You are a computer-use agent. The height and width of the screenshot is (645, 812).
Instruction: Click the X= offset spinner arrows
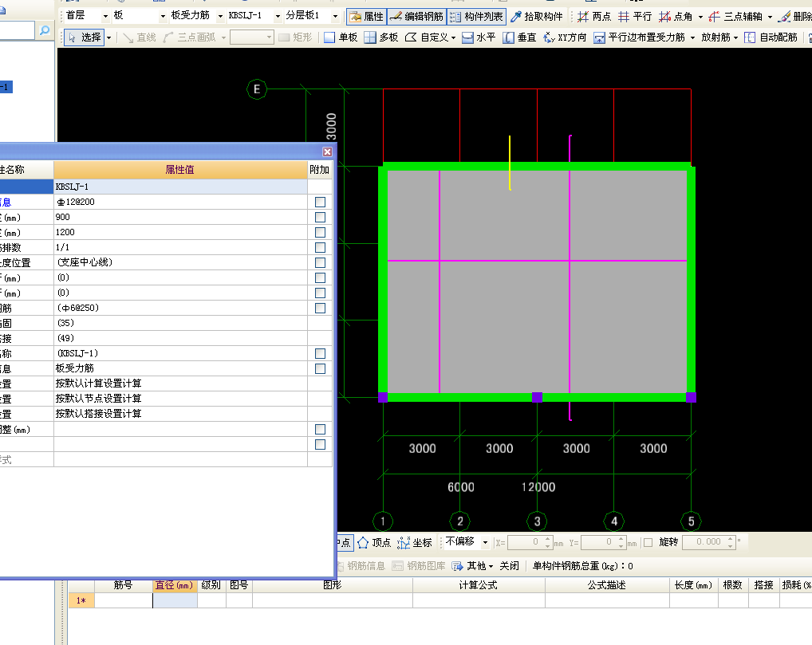coord(547,542)
